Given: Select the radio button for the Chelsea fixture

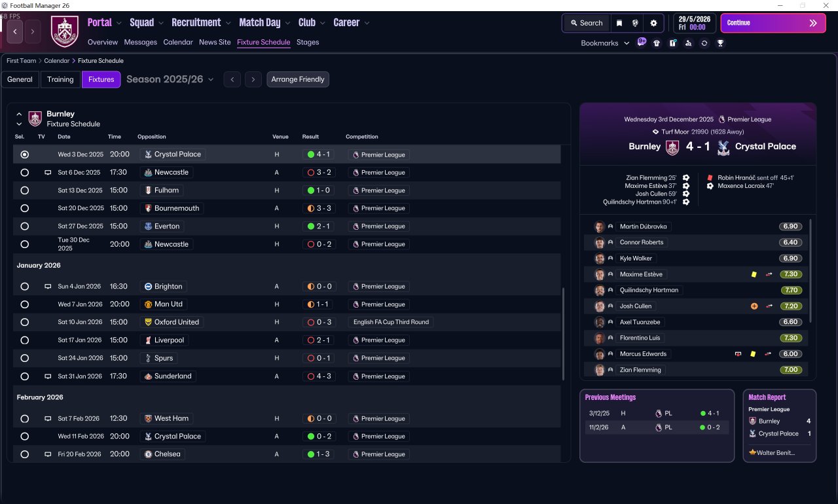Looking at the screenshot, I should 25,454.
